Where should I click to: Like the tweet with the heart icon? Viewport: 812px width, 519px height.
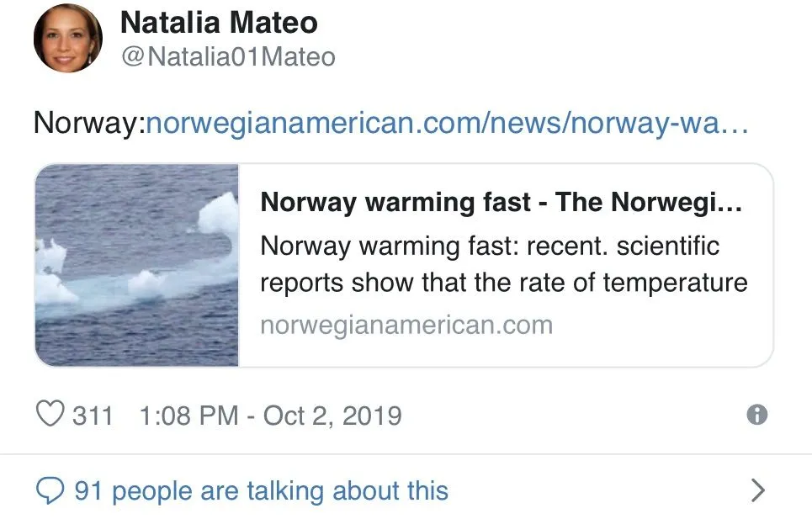pyautogui.click(x=50, y=416)
